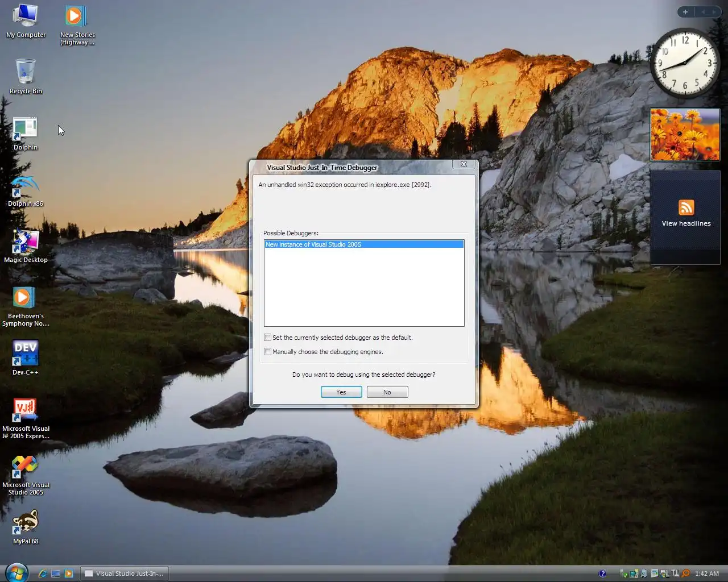Select the Dolphin shortcut icon
The image size is (728, 582).
[x=26, y=134]
